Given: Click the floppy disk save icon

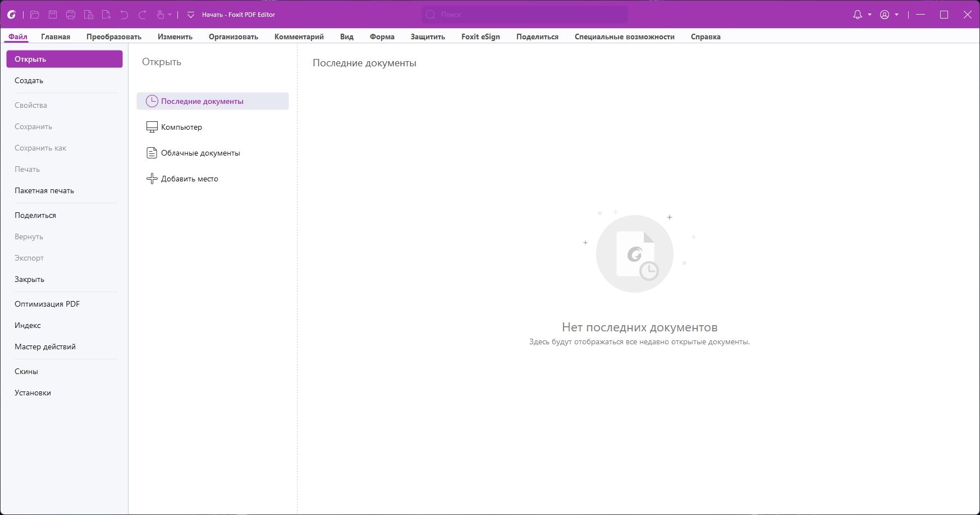Looking at the screenshot, I should pos(52,15).
